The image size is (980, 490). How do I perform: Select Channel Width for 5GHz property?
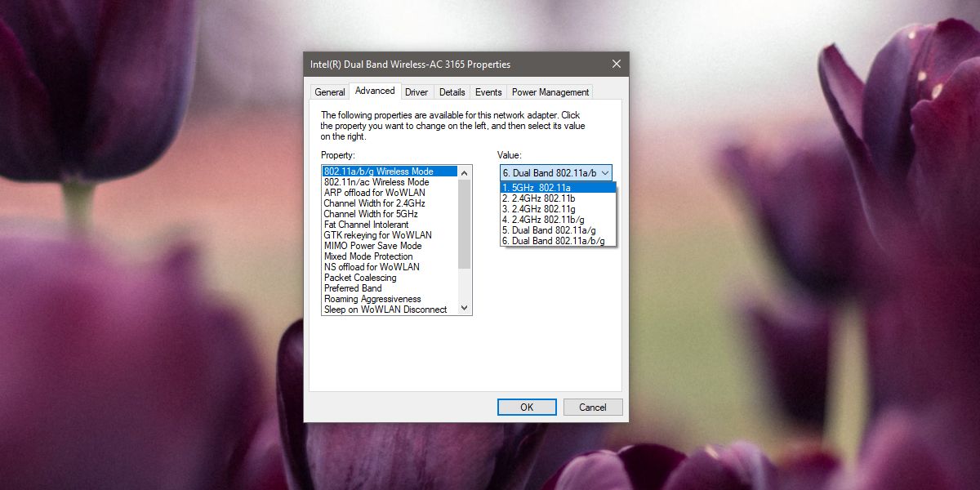[x=390, y=214]
